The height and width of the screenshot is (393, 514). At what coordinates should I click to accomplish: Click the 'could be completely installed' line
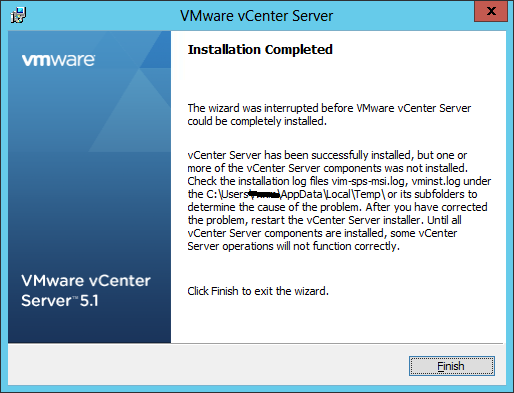click(x=257, y=121)
